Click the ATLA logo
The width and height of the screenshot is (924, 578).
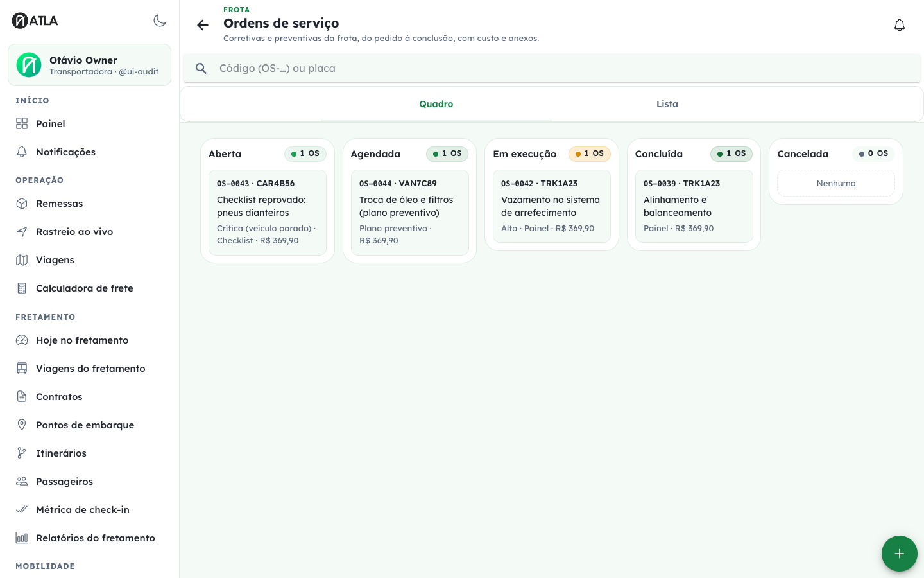pyautogui.click(x=35, y=21)
